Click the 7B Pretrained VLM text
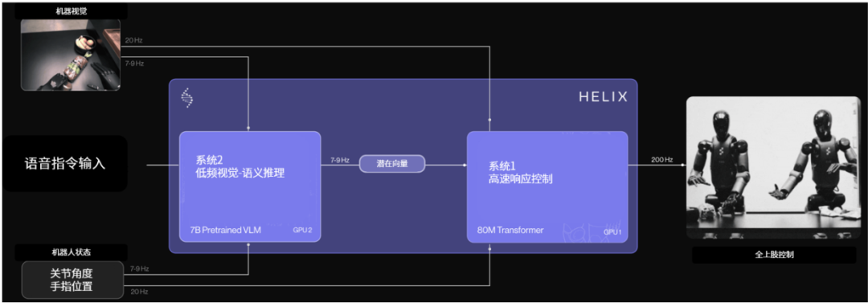 224,230
